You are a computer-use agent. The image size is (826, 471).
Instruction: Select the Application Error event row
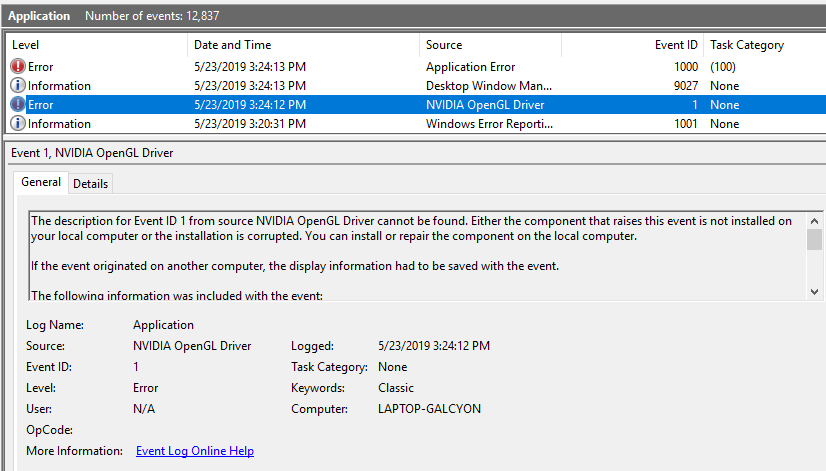point(416,66)
